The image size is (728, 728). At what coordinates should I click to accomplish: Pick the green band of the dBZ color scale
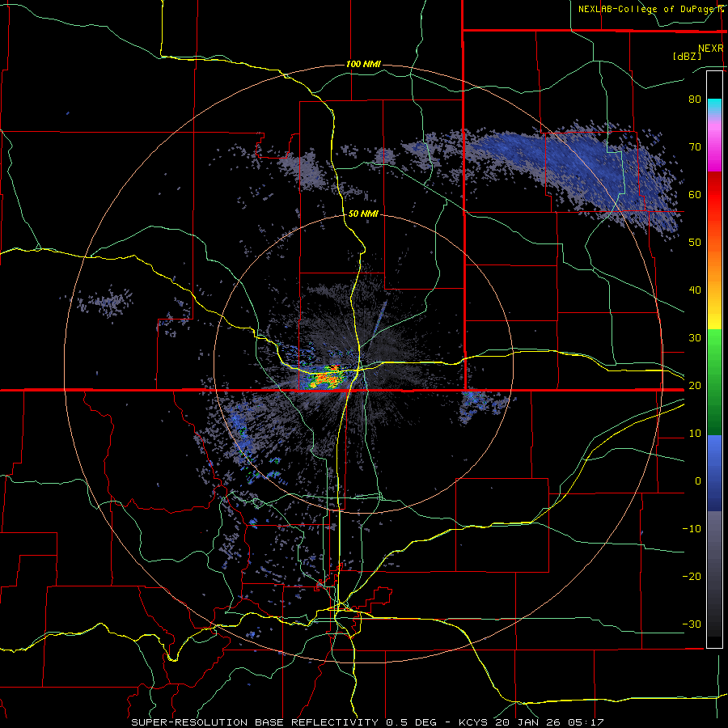[x=714, y=382]
